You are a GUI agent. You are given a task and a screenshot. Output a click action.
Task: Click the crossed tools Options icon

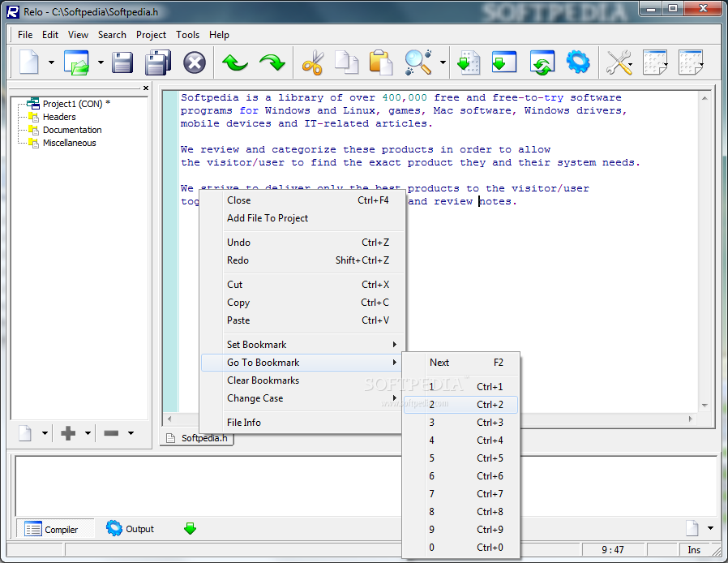point(619,62)
